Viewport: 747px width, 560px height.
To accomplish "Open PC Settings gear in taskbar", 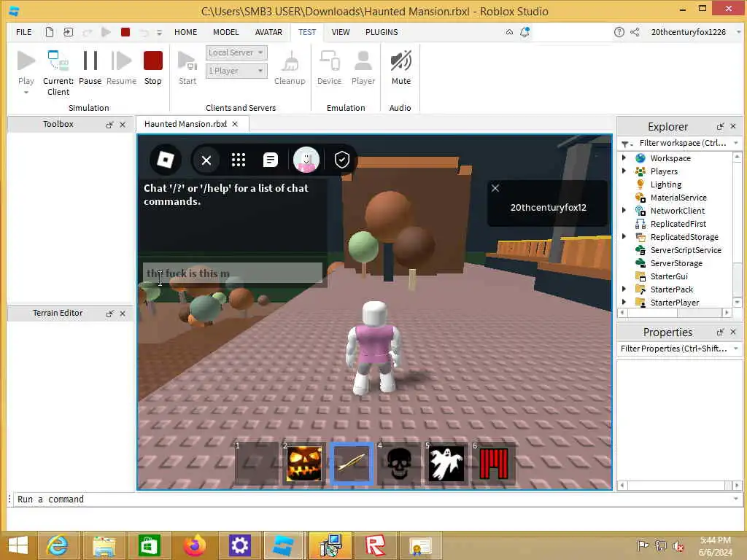I will coord(239,545).
